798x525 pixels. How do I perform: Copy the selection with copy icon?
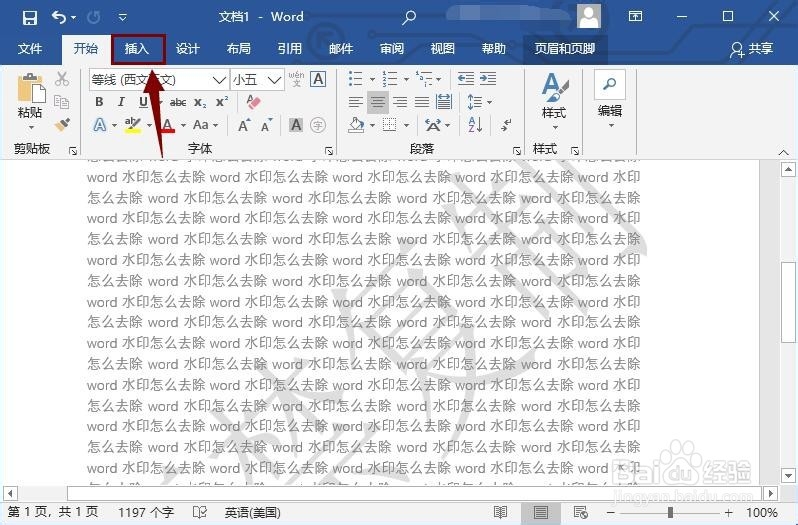[62, 102]
